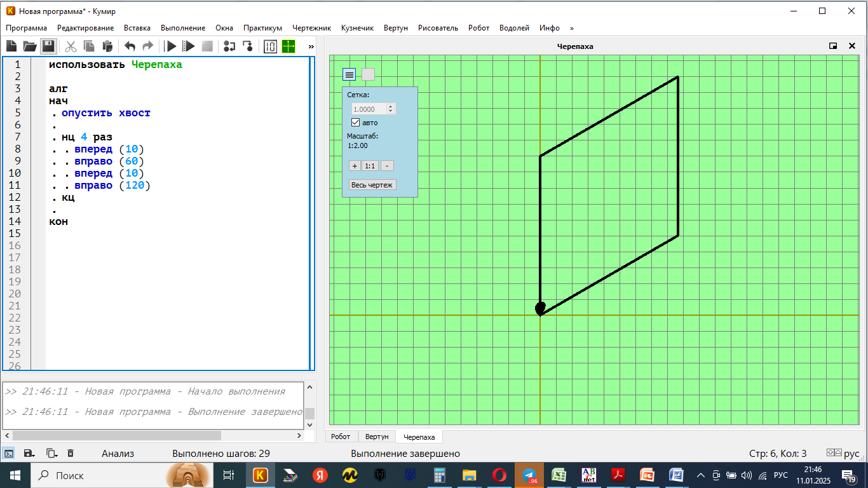Open the Вставка menu
This screenshot has height=488, width=868.
(137, 28)
